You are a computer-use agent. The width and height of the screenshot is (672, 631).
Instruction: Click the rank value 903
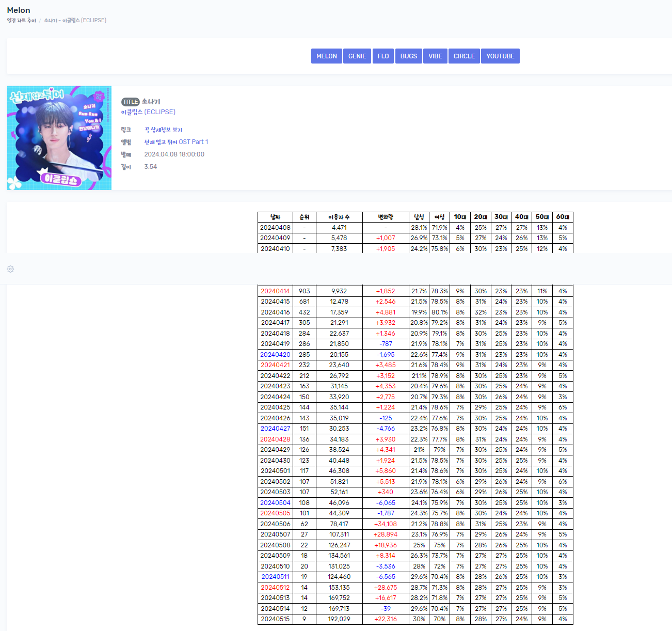[x=305, y=291]
